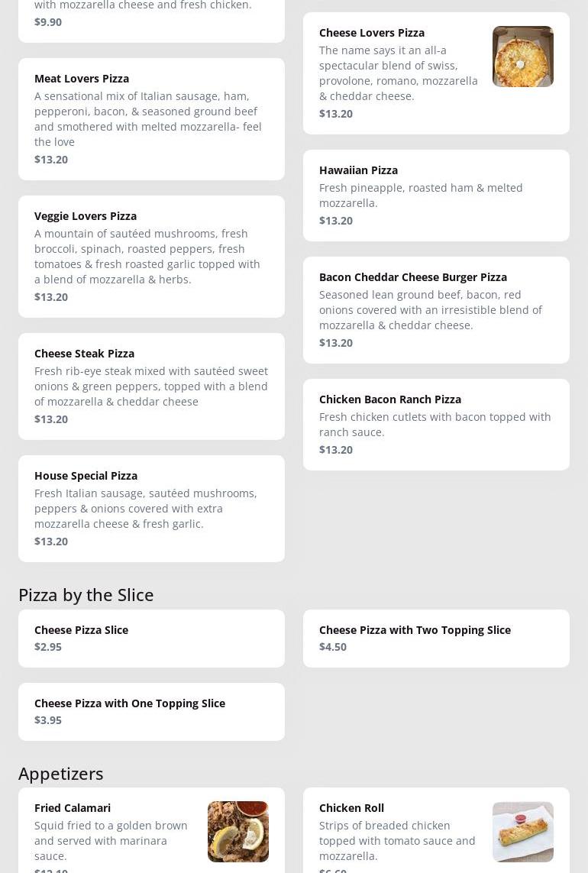
Task: Choose Bacon Cheddar Cheese Burger Pizza
Action: (x=436, y=310)
